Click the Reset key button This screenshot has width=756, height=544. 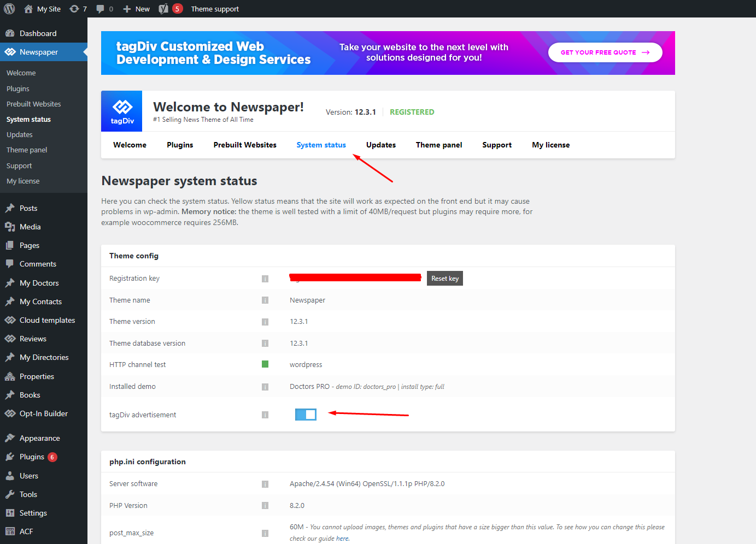(445, 279)
